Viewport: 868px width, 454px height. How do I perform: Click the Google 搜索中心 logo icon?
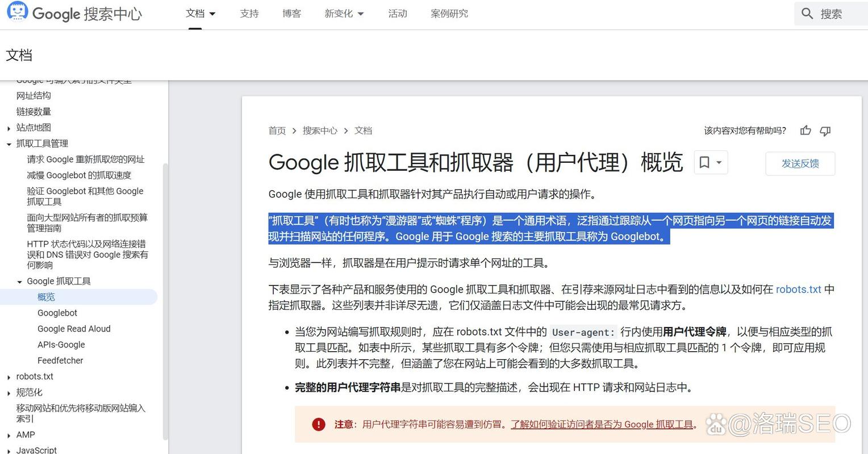tap(17, 12)
